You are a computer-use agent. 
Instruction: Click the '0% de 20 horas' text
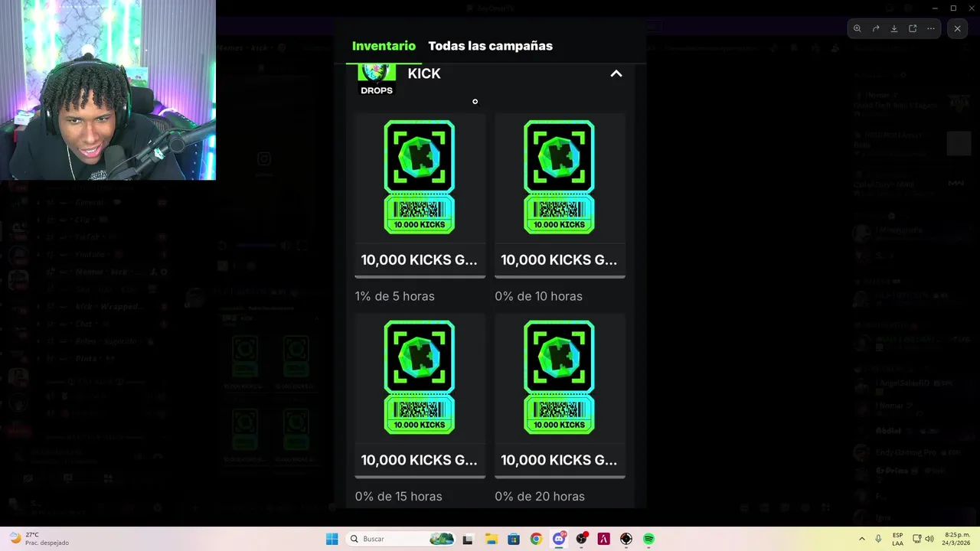(x=540, y=497)
